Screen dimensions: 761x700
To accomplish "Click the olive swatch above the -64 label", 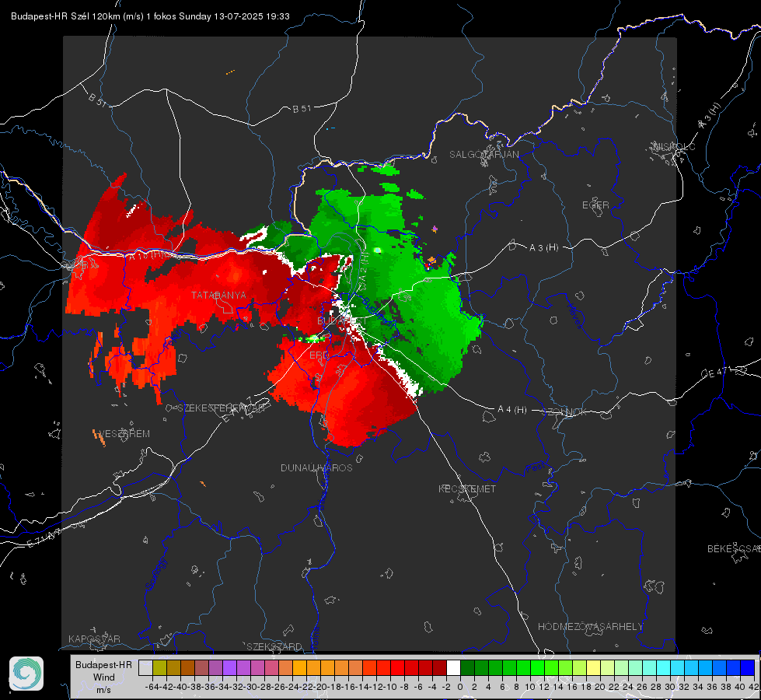I will (x=159, y=667).
